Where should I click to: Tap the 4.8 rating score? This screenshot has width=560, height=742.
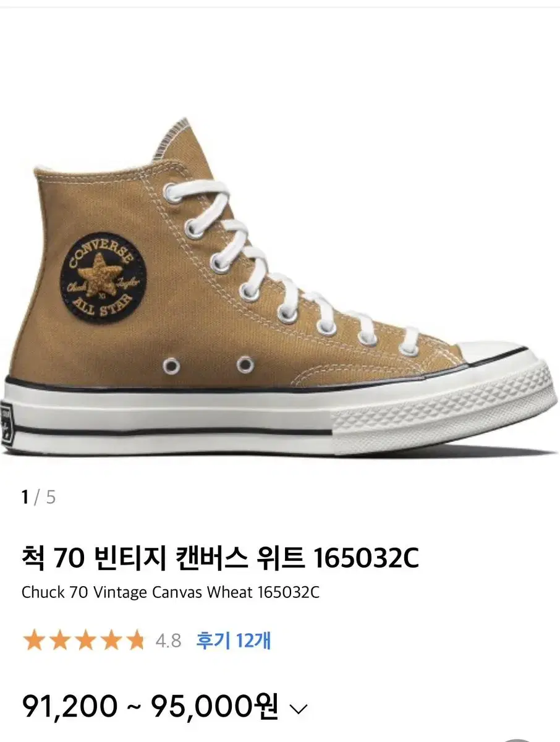[x=168, y=641]
